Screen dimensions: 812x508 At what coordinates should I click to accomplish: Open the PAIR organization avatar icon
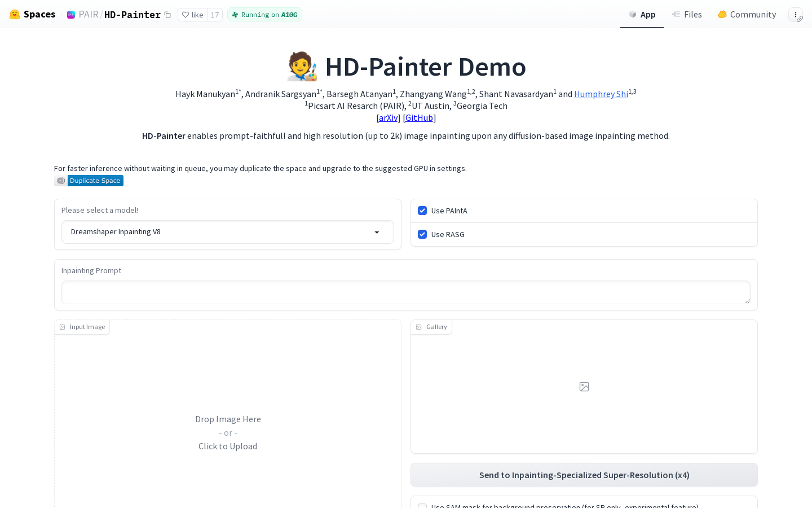point(71,15)
